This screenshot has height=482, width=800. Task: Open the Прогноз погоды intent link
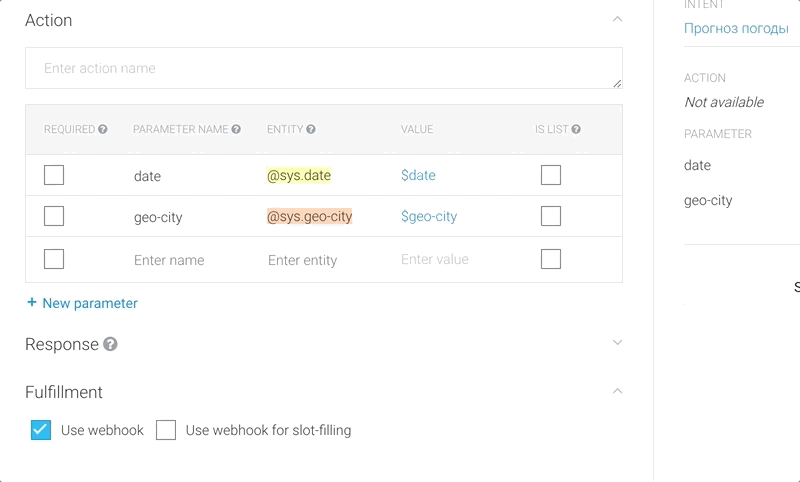(x=736, y=28)
